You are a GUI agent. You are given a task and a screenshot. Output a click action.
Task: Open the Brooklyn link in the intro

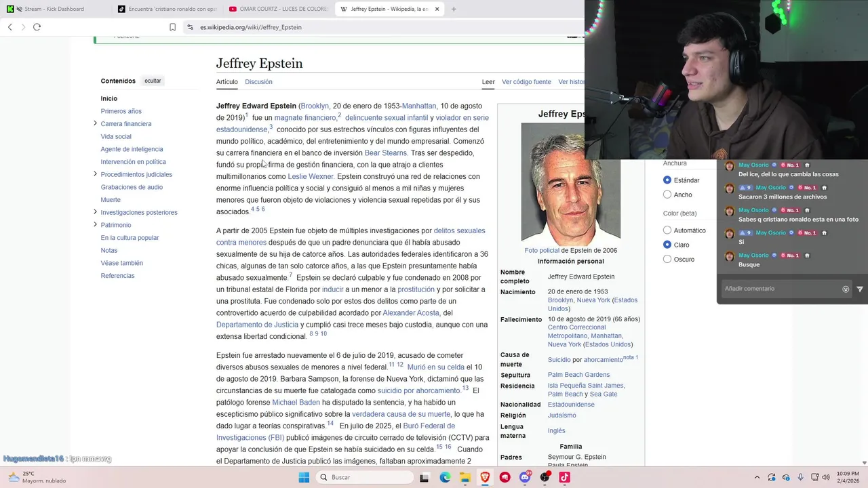coord(315,106)
